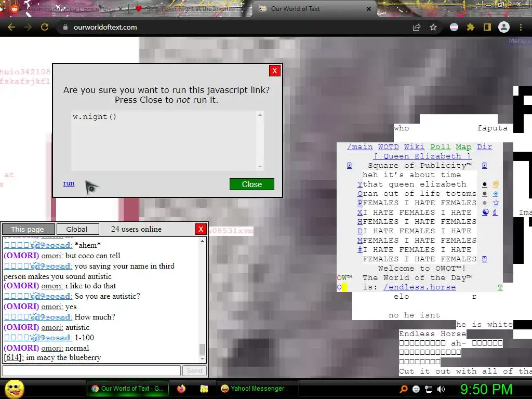Open the green Map link

click(463, 147)
